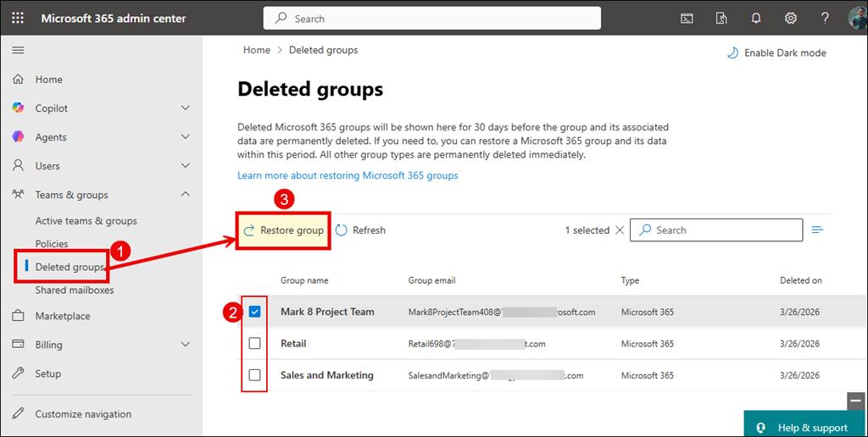This screenshot has height=437, width=868.
Task: Click Microsoft 365 type in Retail row
Action: click(647, 344)
